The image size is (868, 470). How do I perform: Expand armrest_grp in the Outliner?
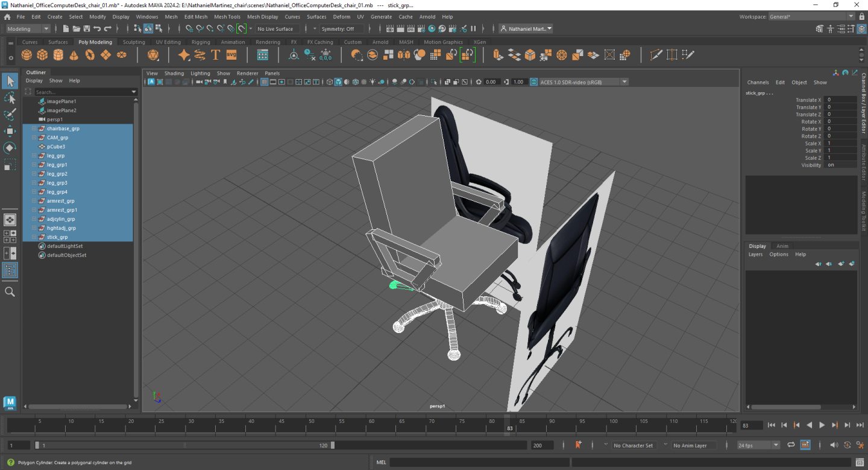(x=34, y=201)
